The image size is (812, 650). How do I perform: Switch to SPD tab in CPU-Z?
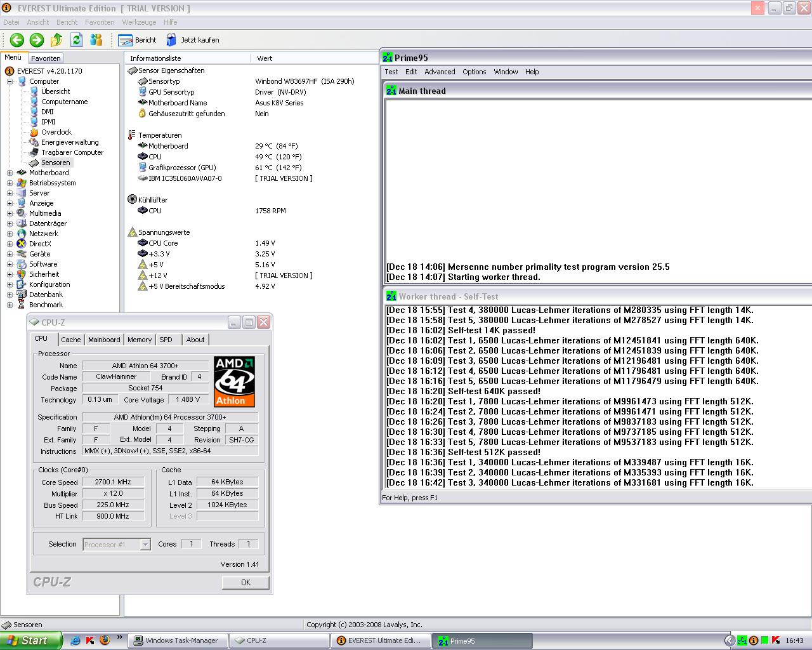pos(166,340)
